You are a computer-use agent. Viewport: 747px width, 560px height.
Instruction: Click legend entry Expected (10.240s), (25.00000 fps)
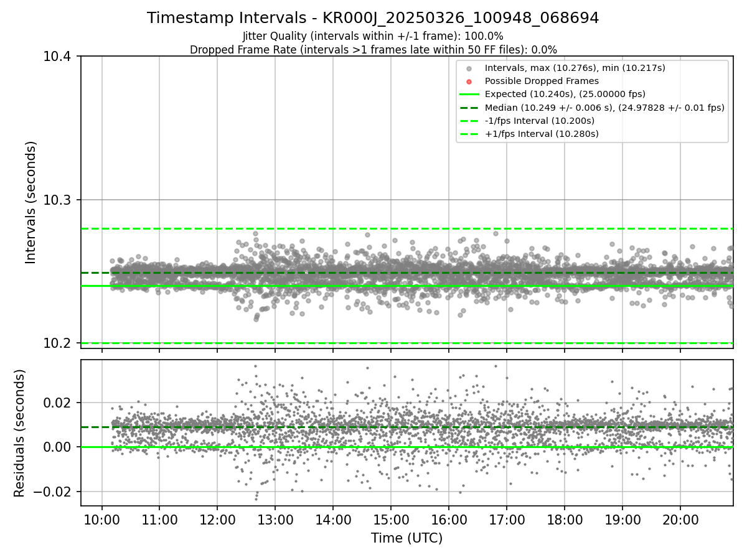pos(565,94)
